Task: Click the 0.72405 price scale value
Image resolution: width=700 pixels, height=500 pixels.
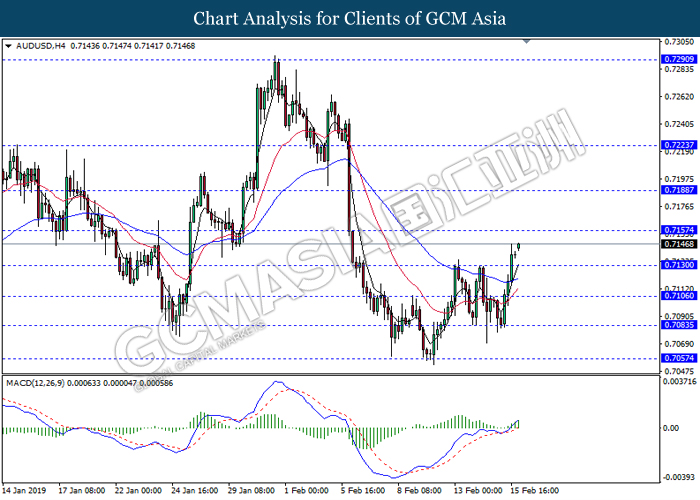Action: point(679,124)
